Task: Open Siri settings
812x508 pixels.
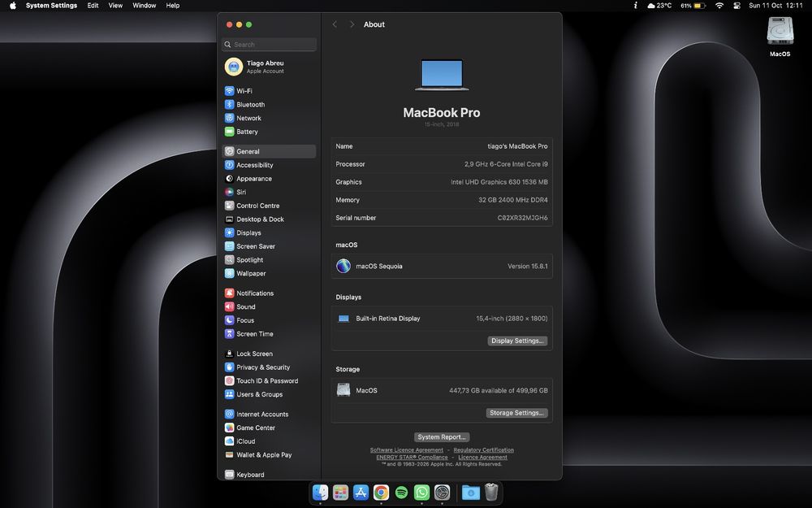Action: [269, 192]
